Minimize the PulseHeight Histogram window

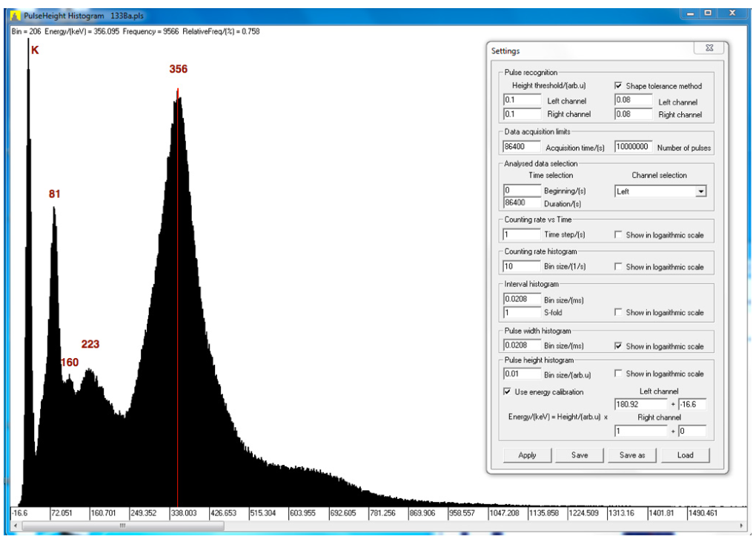691,13
